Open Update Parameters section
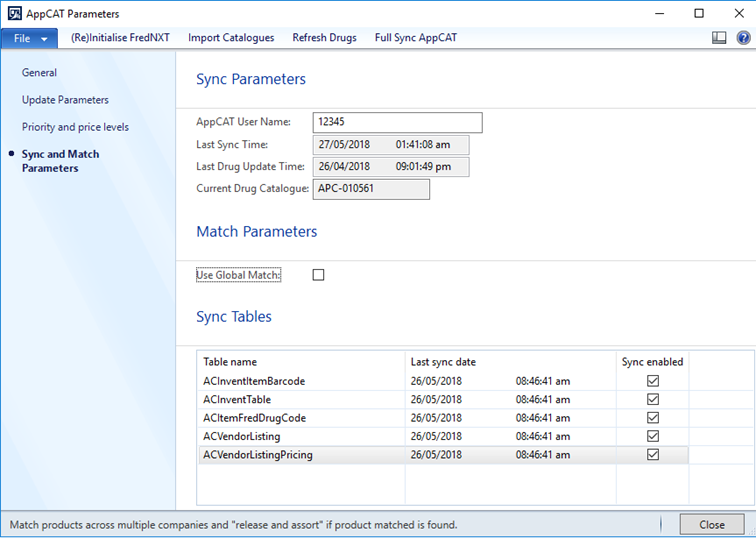Image resolution: width=756 pixels, height=539 pixels. pyautogui.click(x=65, y=100)
